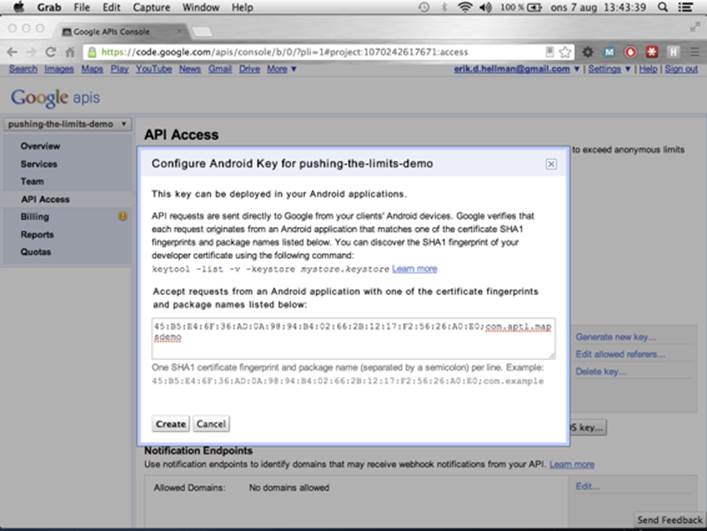Click the Drive link
Image resolution: width=707 pixels, height=531 pixels.
pos(250,69)
